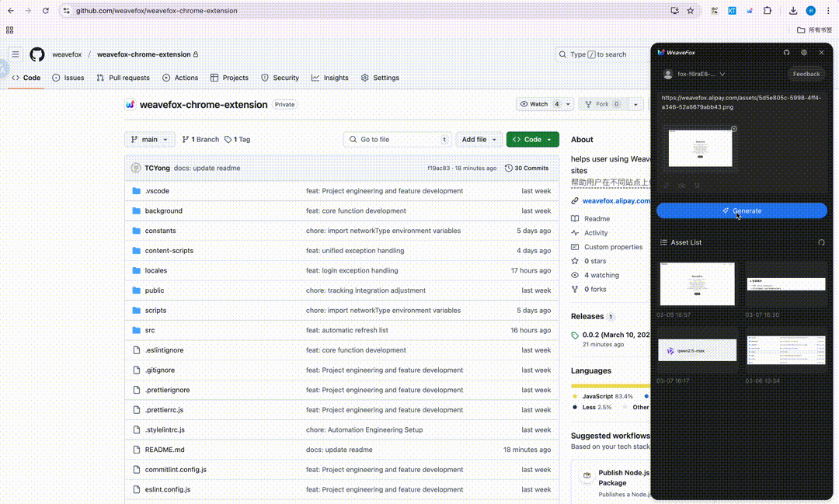The height and width of the screenshot is (504, 839).
Task: Open Chrome three-dot menu
Action: [828, 11]
